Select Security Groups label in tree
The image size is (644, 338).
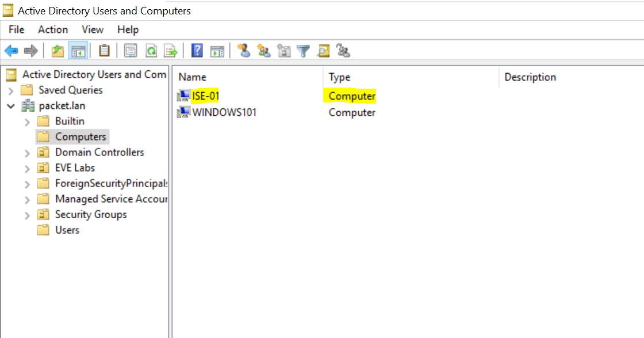91,215
